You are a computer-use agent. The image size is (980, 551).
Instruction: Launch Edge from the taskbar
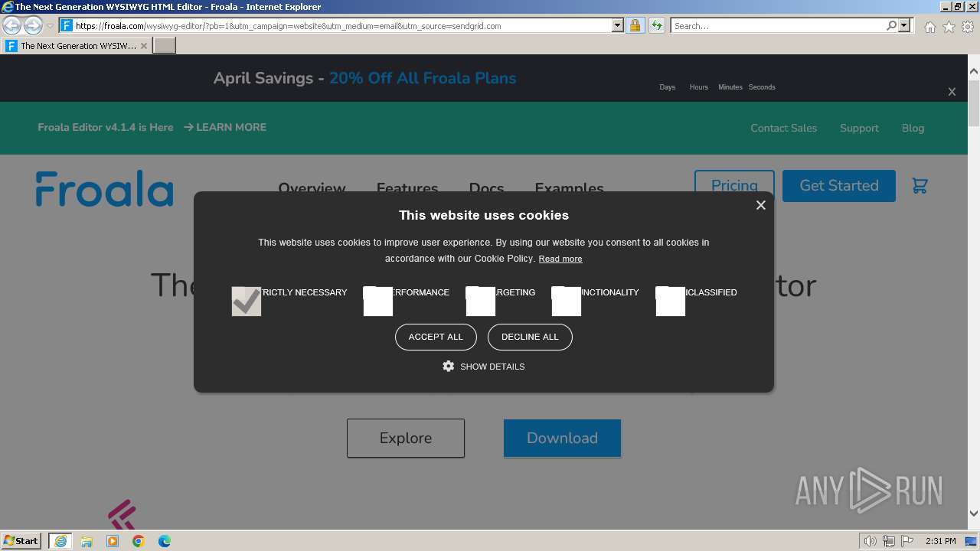[x=165, y=541]
